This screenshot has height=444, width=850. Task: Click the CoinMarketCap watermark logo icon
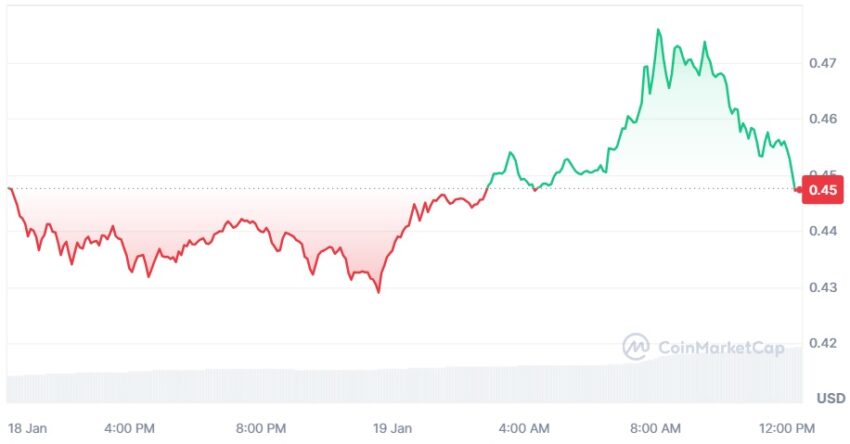(x=636, y=347)
